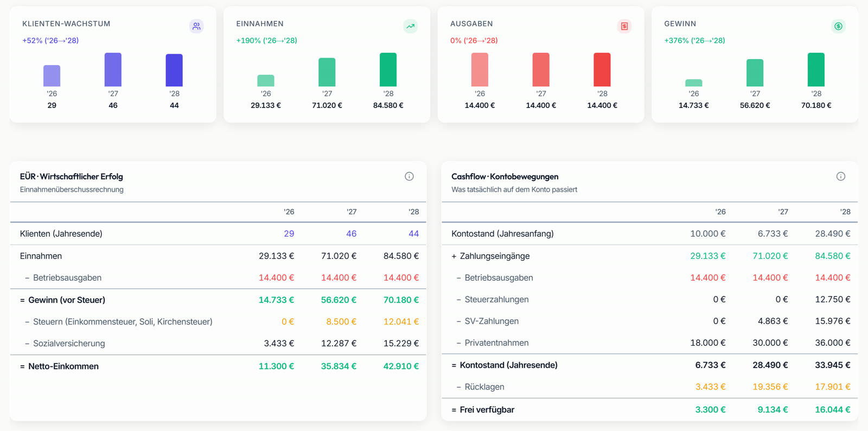This screenshot has height=431, width=868.
Task: Click the "Sozialversicherung" row label
Action: (x=69, y=344)
